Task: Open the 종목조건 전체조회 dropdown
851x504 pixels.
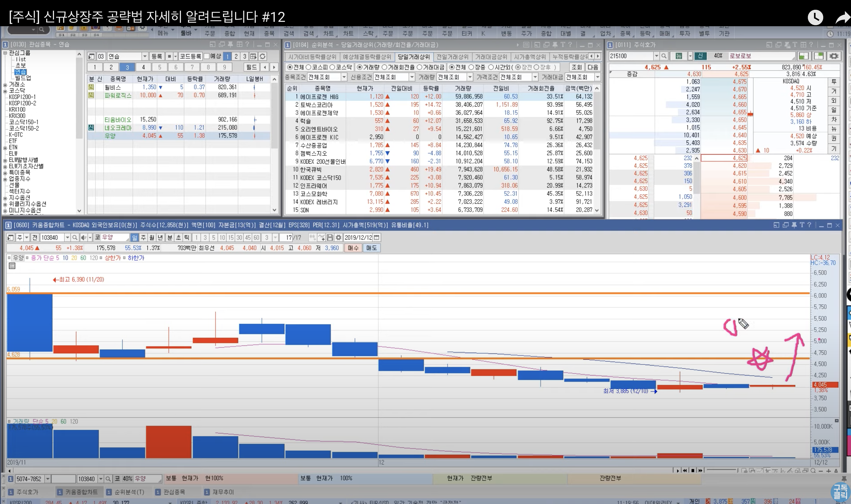Action: (344, 77)
